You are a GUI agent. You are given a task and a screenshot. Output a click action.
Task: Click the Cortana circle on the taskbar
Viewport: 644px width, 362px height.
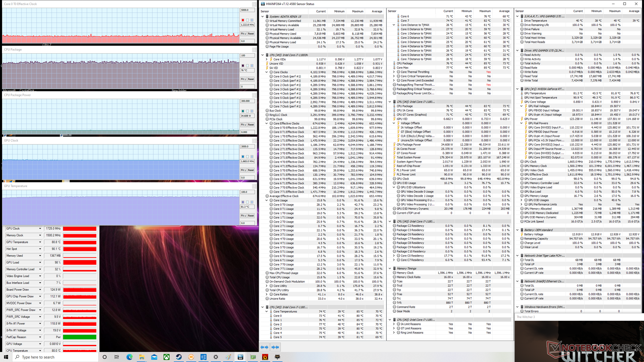pos(105,357)
